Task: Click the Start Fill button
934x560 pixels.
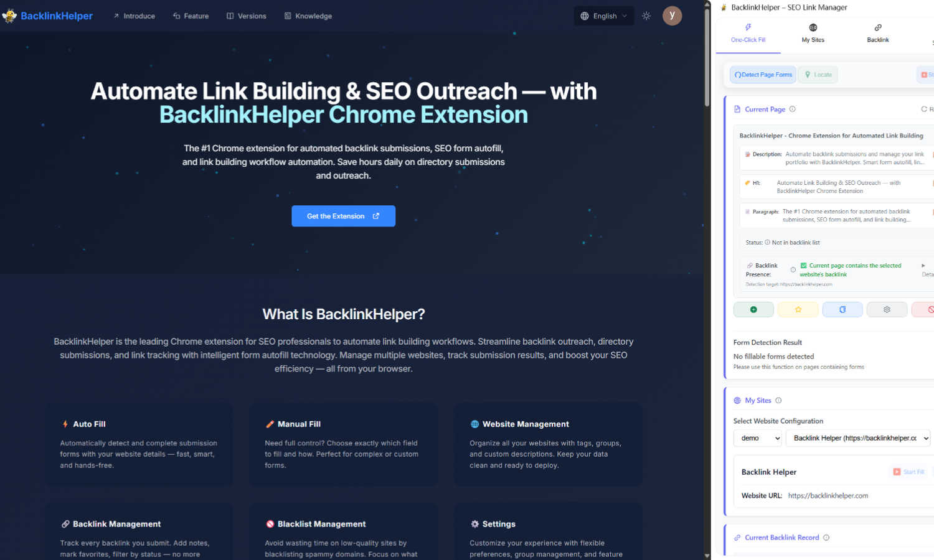Action: coord(908,472)
